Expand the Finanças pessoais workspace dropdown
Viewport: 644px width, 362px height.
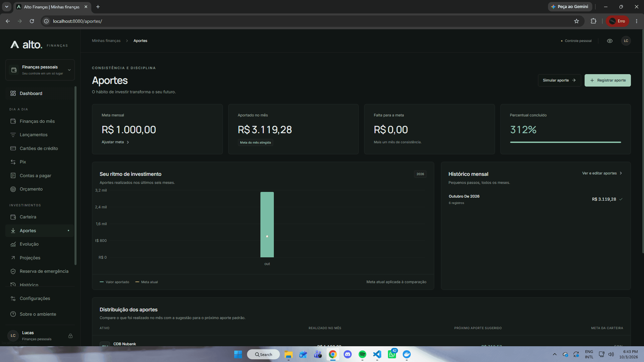40,70
